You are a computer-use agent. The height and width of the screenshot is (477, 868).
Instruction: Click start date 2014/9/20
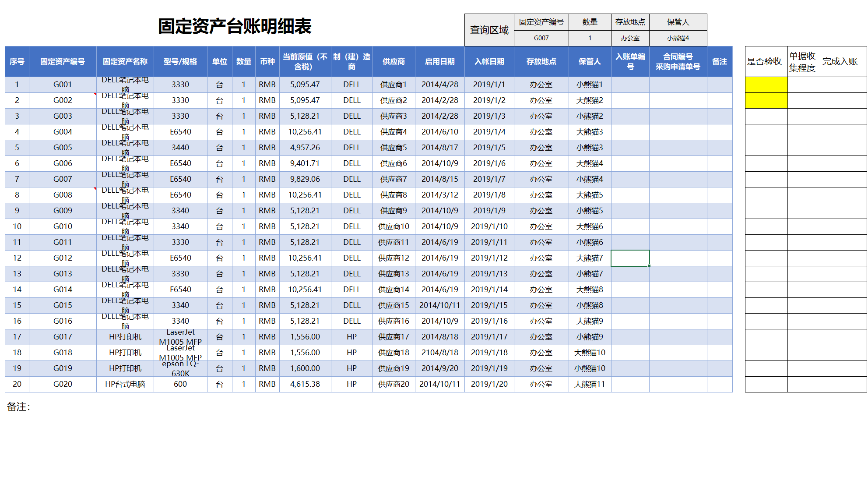[440, 368]
